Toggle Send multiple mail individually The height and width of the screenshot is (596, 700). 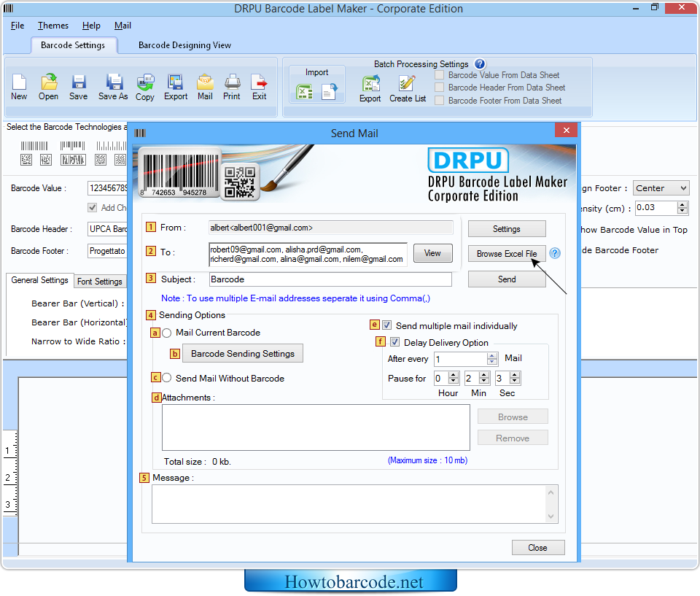[x=387, y=325]
